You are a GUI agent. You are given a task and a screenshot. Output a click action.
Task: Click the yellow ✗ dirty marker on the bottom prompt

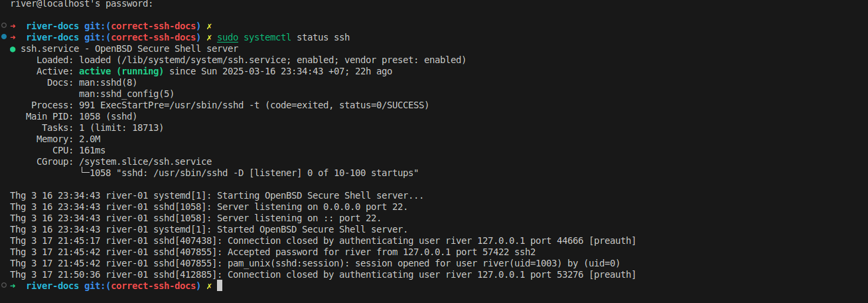coord(209,286)
